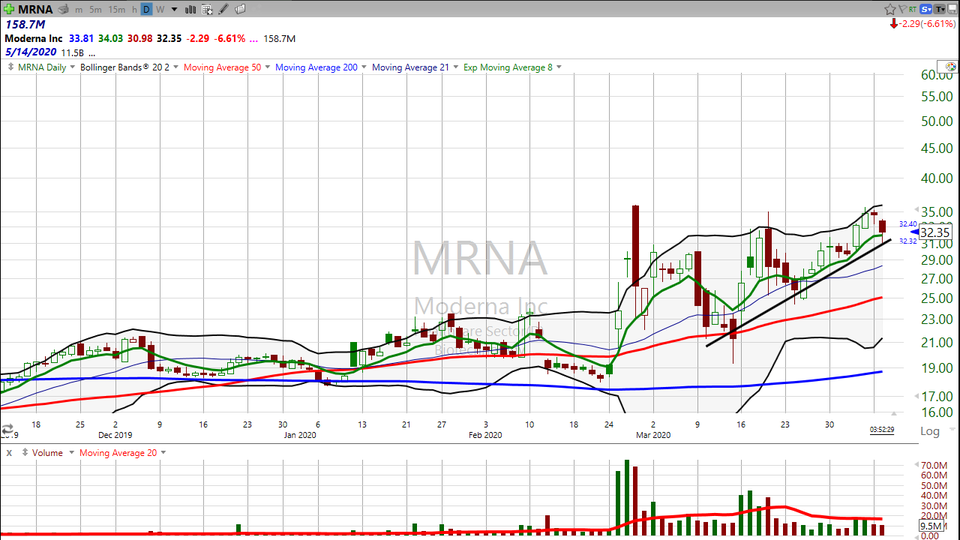Viewport: 960px width, 540px height.
Task: Click the sync arrows icon at date axis
Action: 7,429
